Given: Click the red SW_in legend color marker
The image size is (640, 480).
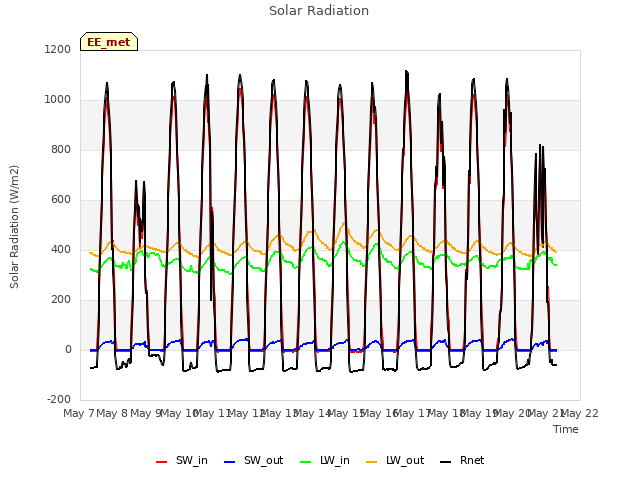Looking at the screenshot, I should point(162,462).
